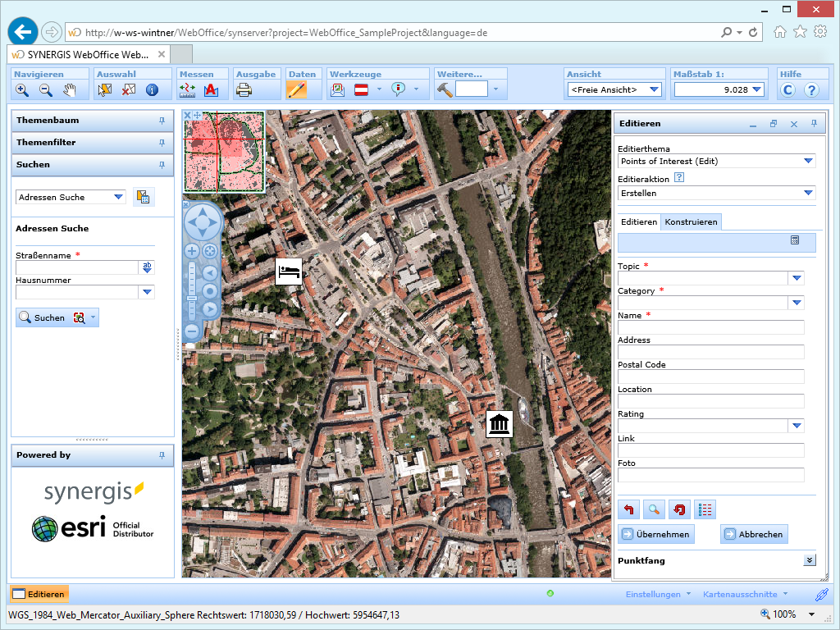This screenshot has height=630, width=840.
Task: Expand the Punktfang section
Action: 809,560
